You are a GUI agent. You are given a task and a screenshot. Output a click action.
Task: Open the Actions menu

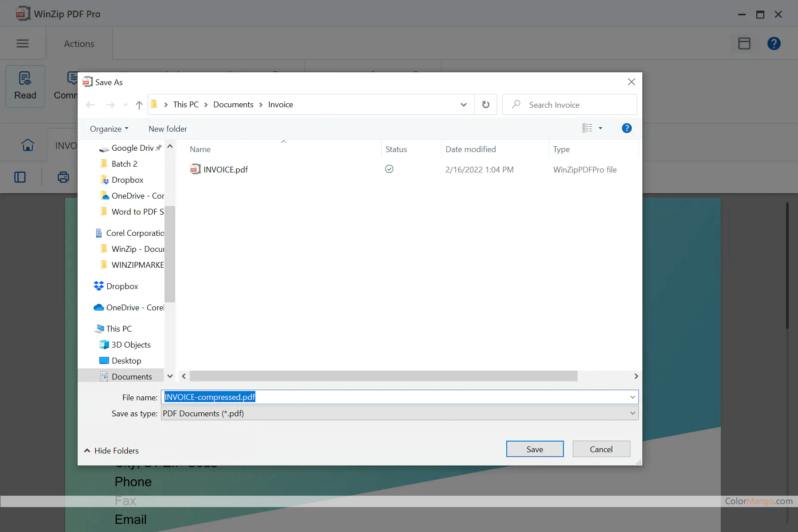(79, 43)
